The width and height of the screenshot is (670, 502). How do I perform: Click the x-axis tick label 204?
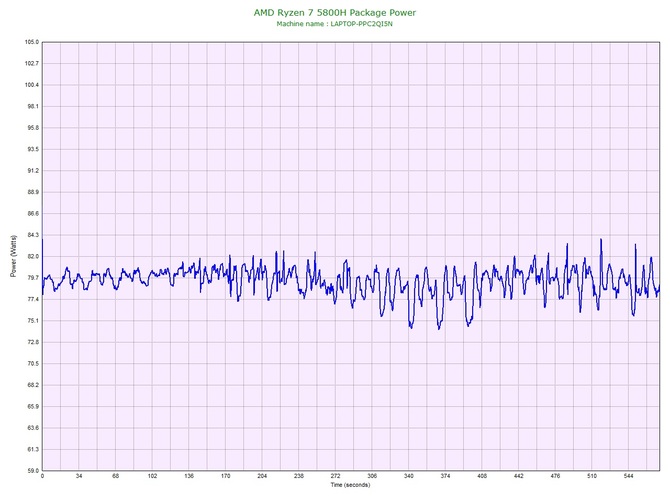(262, 476)
